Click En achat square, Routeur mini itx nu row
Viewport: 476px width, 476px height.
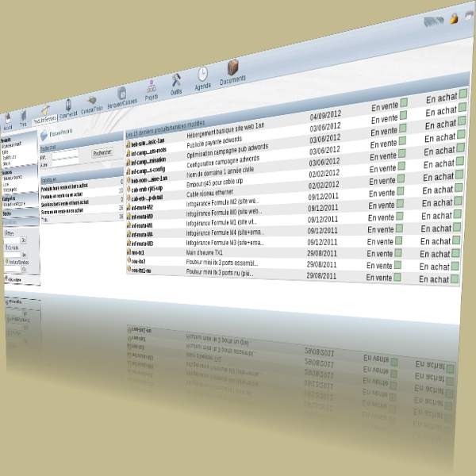(x=455, y=278)
